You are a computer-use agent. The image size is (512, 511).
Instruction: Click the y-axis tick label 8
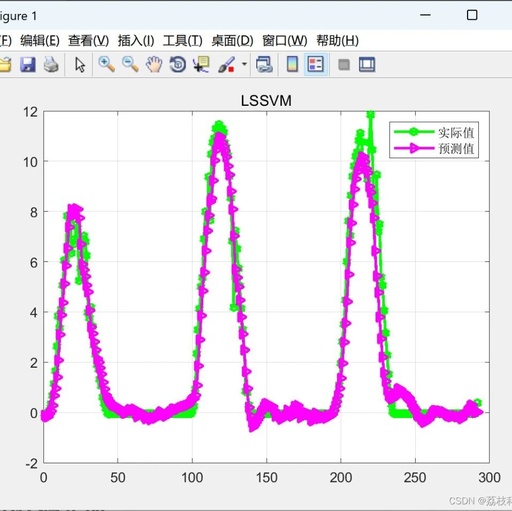[34, 212]
